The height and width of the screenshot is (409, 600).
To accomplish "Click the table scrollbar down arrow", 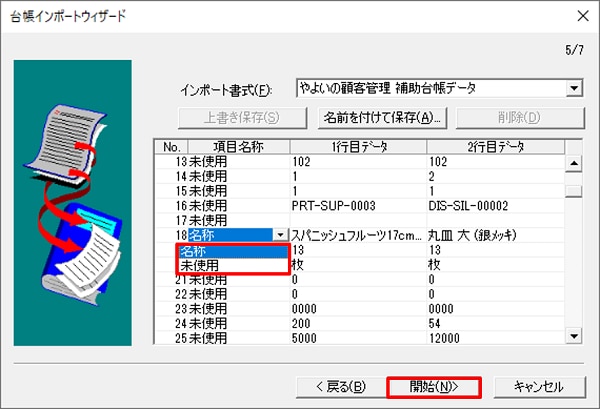I will coord(574,336).
